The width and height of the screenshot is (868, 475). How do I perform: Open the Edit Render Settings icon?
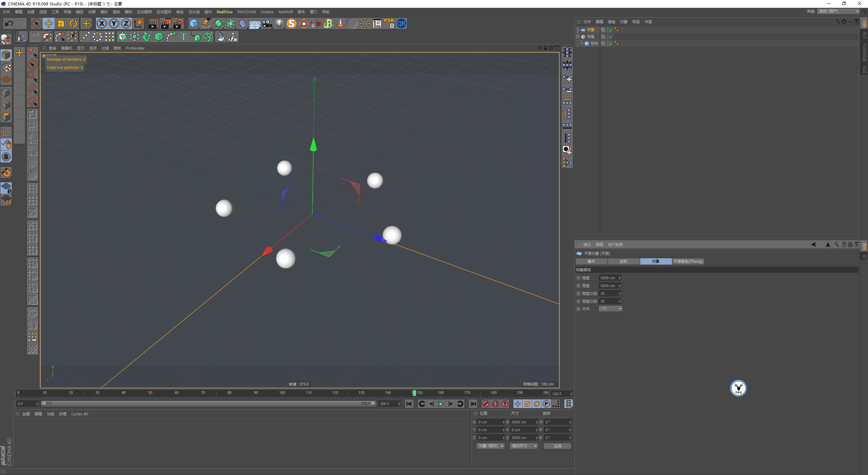click(x=178, y=23)
